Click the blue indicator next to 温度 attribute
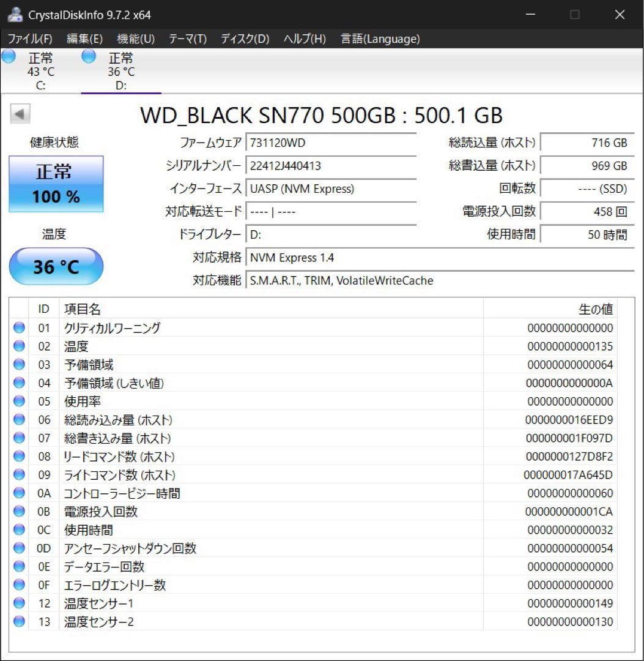 18,346
